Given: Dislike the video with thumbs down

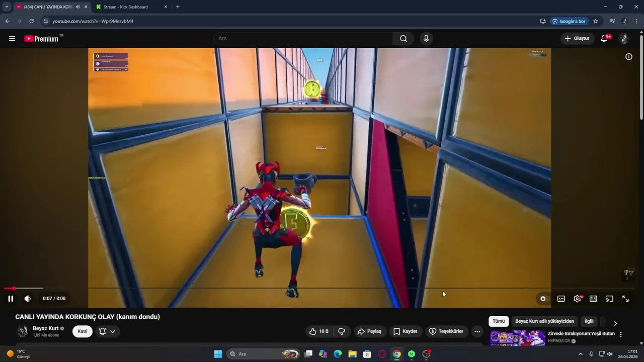Looking at the screenshot, I should pos(342,331).
